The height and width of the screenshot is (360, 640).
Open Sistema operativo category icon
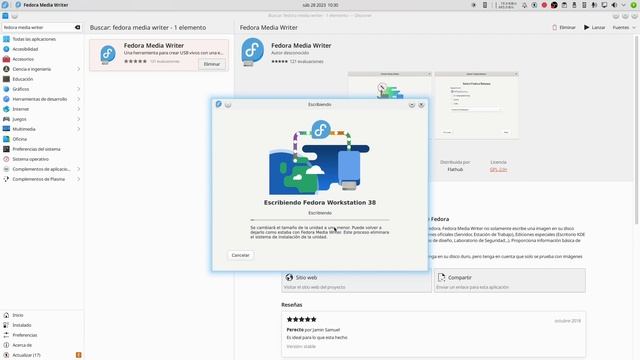6,159
